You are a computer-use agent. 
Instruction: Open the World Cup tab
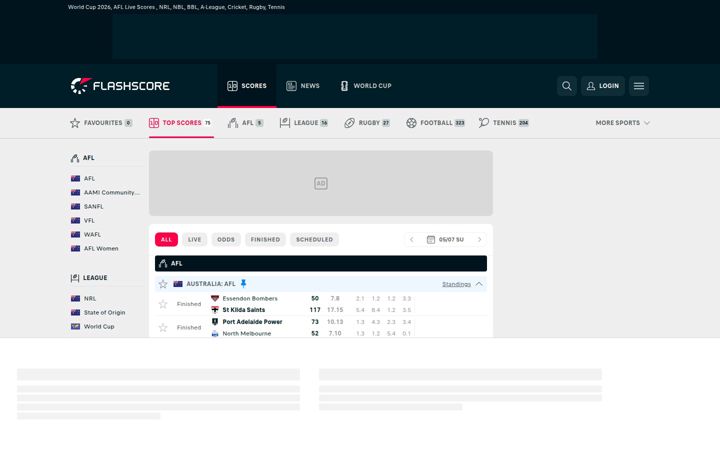tap(366, 86)
